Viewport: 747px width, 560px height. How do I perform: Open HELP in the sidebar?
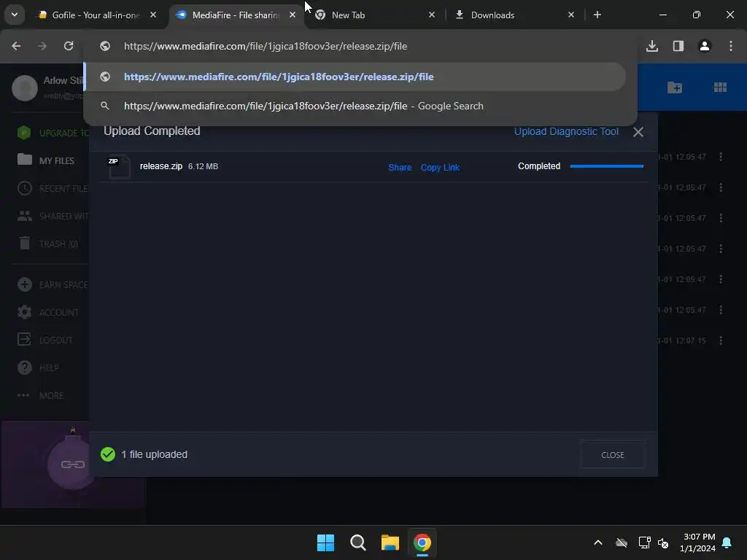click(38, 367)
